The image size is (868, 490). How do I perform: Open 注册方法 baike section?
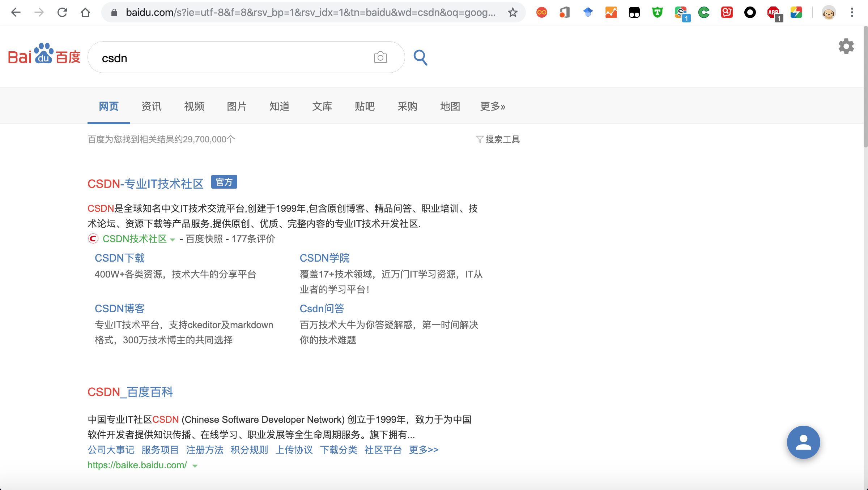[x=205, y=450]
